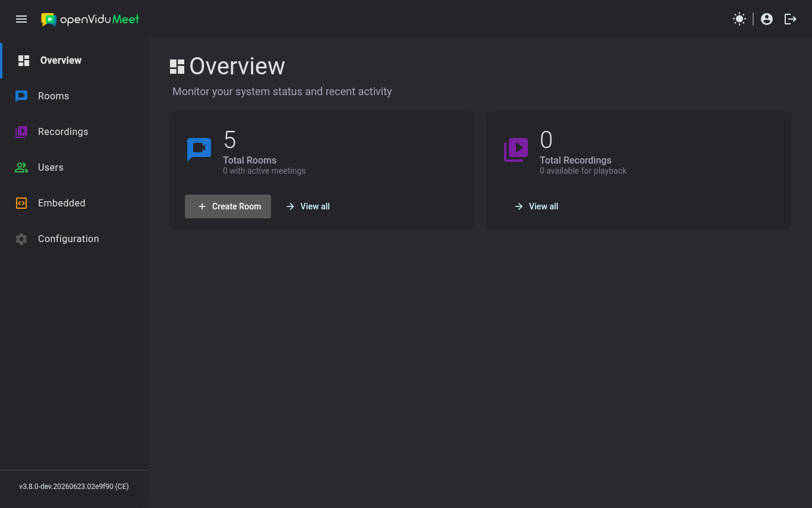Click the Total Recordings card library icon
Screen dimensions: 812x508
(x=516, y=150)
